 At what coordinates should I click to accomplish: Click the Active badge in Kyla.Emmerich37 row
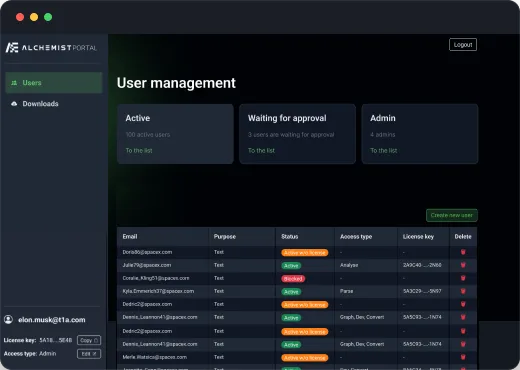pos(291,292)
